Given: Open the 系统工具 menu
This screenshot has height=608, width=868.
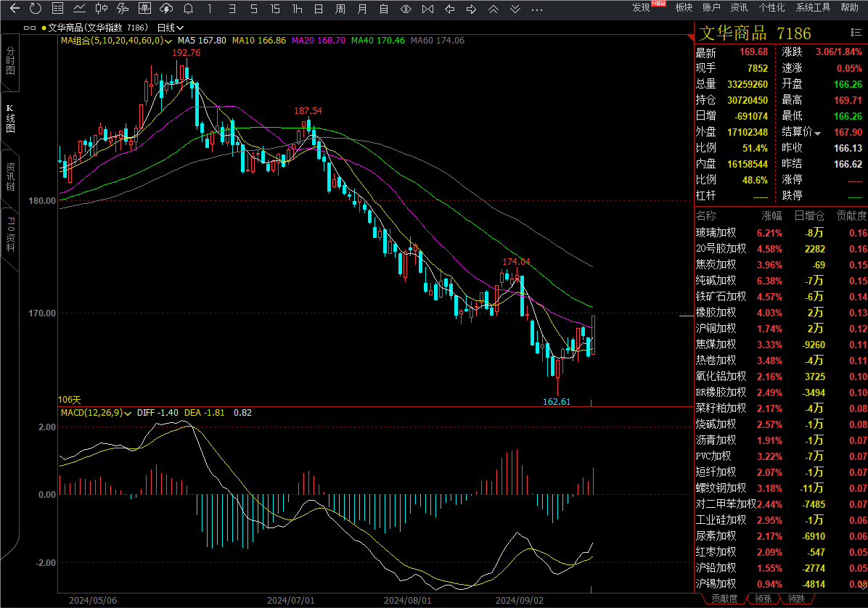Looking at the screenshot, I should click(813, 8).
